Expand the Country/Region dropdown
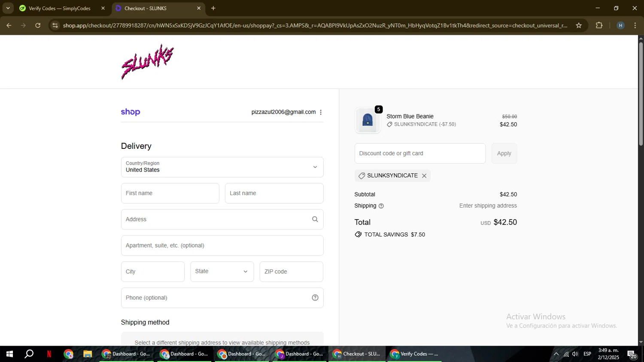 222,167
